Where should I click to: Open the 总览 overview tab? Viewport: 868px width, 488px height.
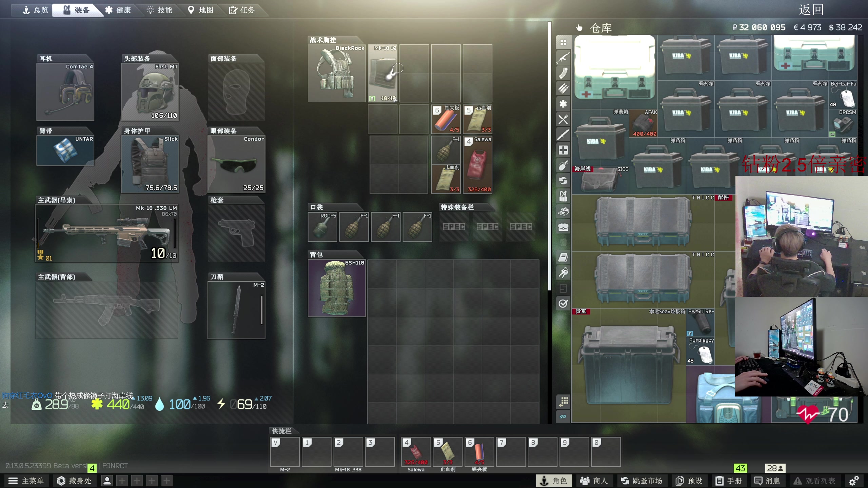coord(35,10)
